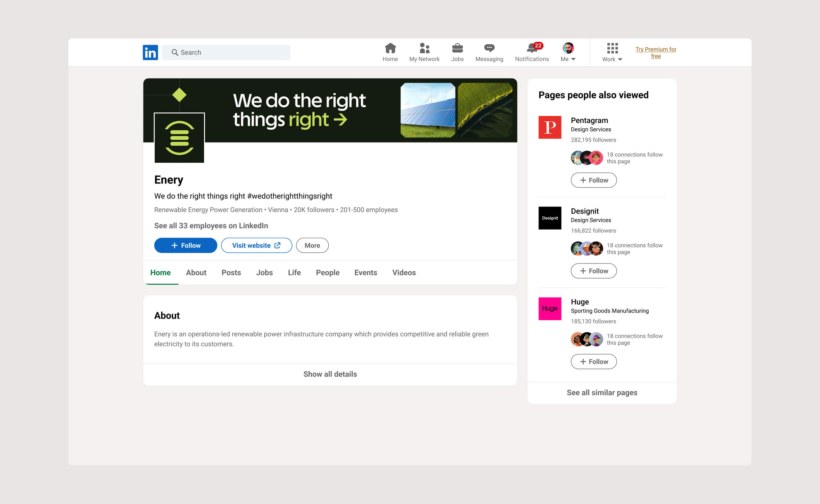820x504 pixels.
Task: Click the Huge company logo
Action: tap(550, 309)
